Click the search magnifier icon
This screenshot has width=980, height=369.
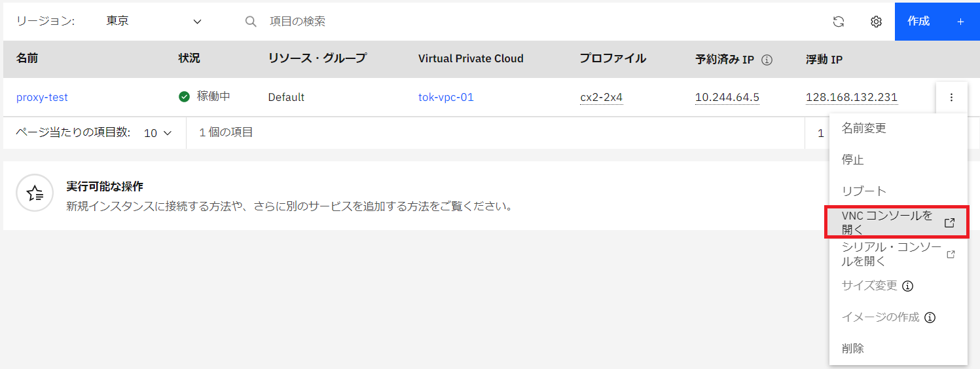click(250, 22)
